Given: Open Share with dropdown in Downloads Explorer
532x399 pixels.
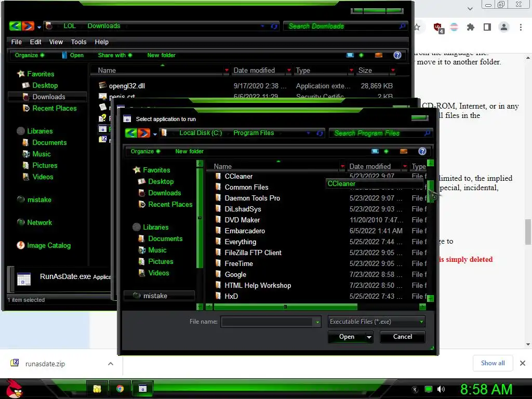Looking at the screenshot, I should [x=115, y=55].
